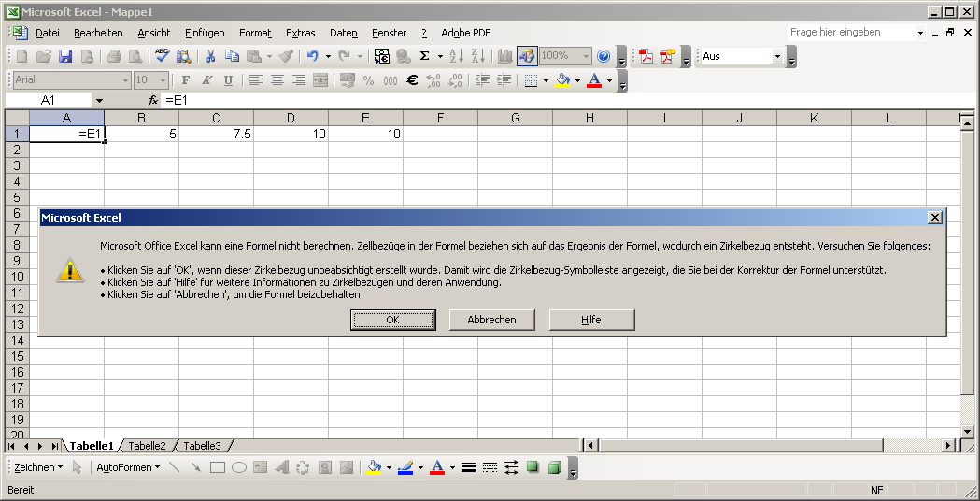980x501 pixels.
Task: Apply the Euro currency format icon
Action: (x=411, y=80)
